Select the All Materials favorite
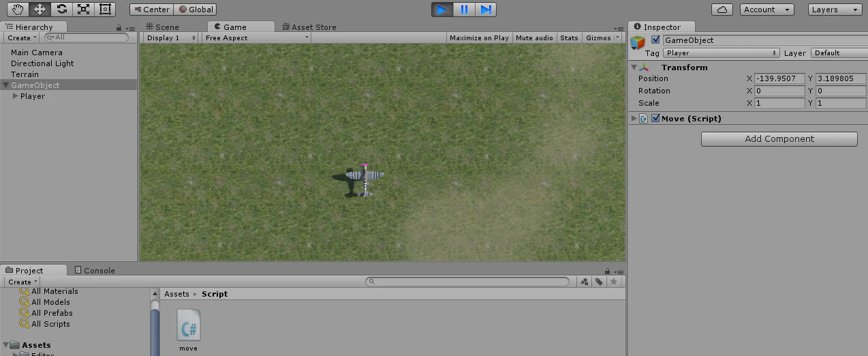 point(55,291)
